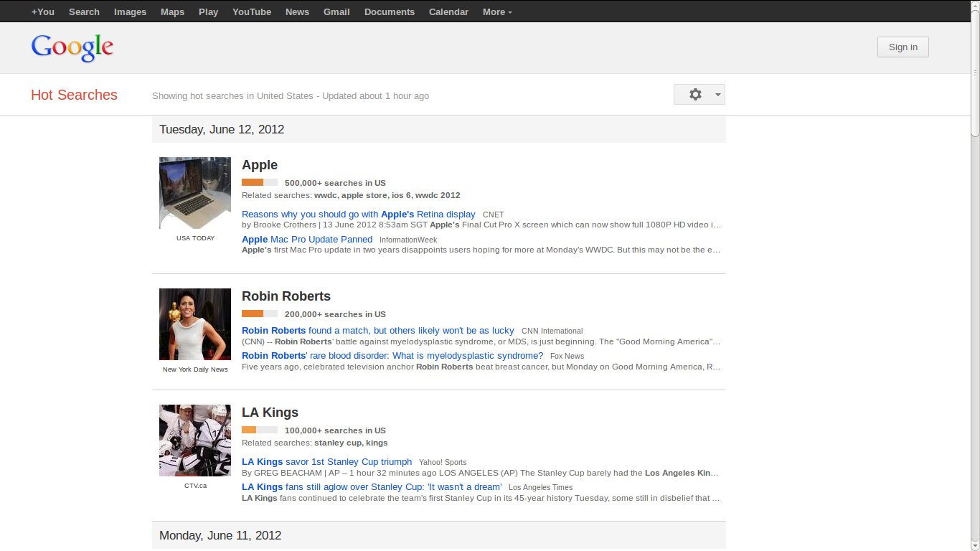Viewport: 980px width, 551px height.
Task: Click the Google logo
Action: [x=72, y=48]
